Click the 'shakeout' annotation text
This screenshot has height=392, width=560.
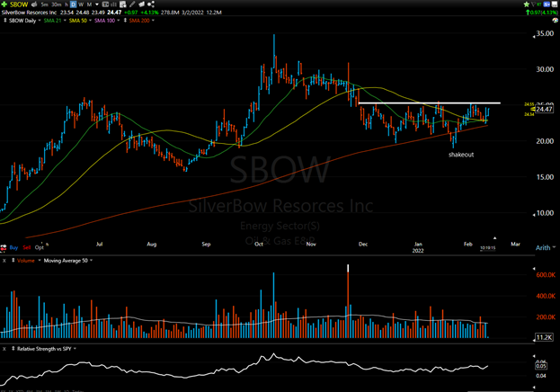coord(461,155)
